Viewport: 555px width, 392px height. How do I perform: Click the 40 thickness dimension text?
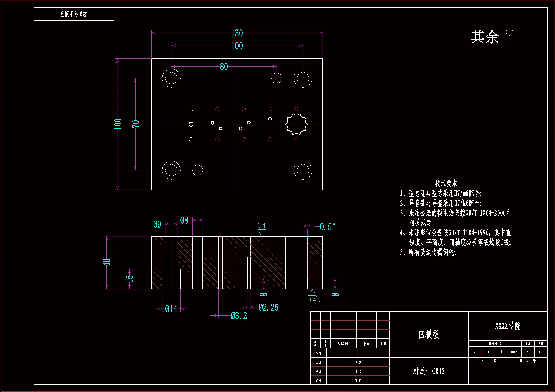click(107, 262)
